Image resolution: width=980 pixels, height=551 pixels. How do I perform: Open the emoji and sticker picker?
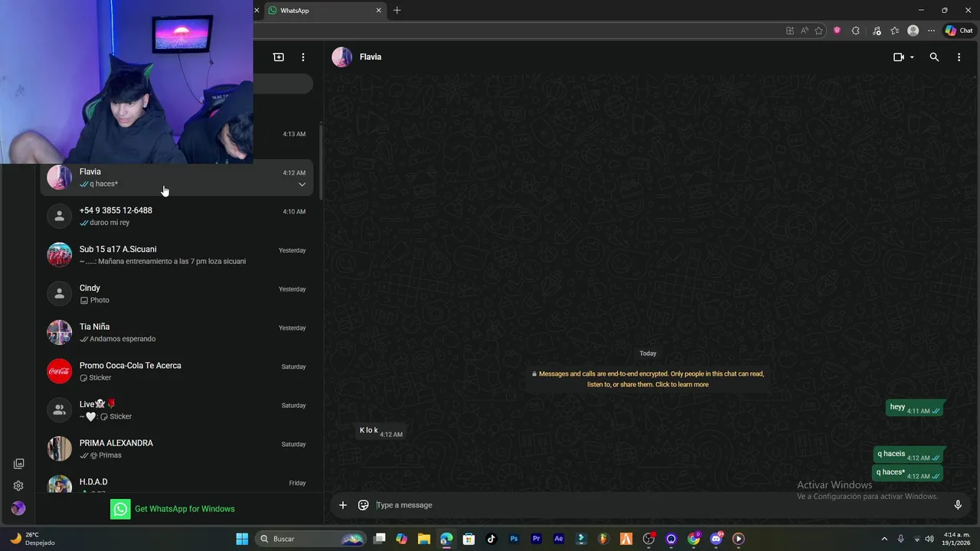point(364,505)
